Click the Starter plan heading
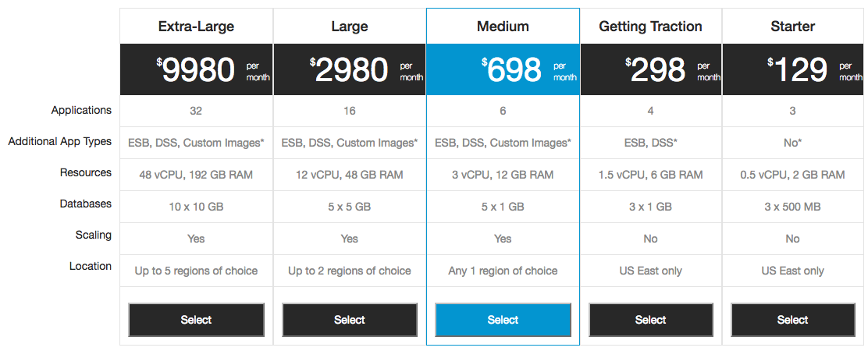This screenshot has width=868, height=351. [x=792, y=27]
